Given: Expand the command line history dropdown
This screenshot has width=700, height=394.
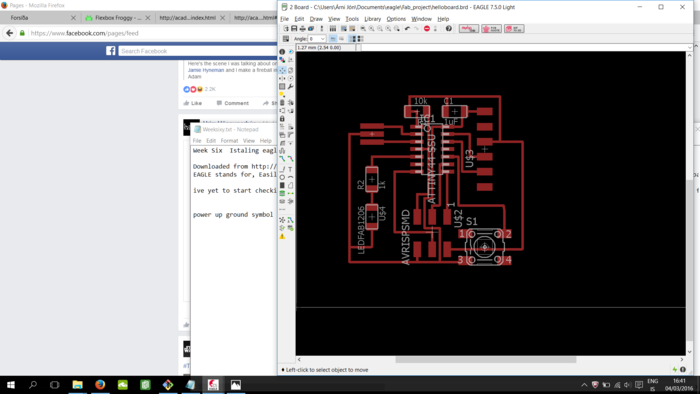Looking at the screenshot, I should (x=690, y=47).
